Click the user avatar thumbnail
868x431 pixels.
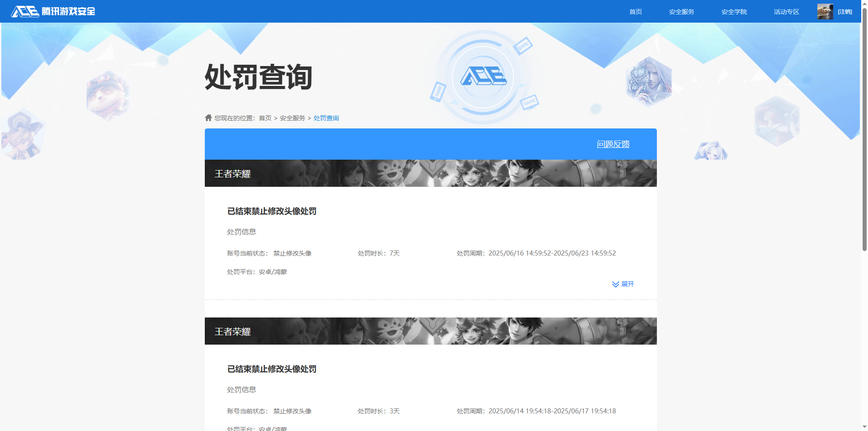point(825,11)
